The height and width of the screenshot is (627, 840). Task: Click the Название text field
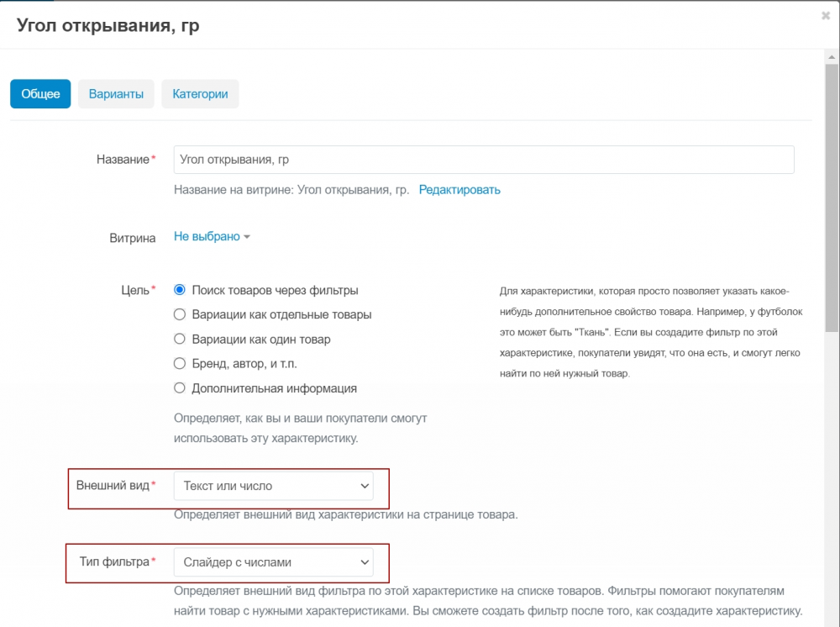click(483, 160)
